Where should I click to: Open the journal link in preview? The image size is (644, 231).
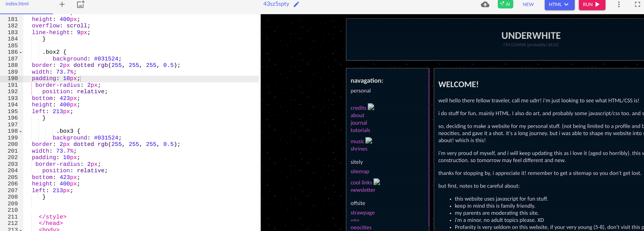point(359,123)
